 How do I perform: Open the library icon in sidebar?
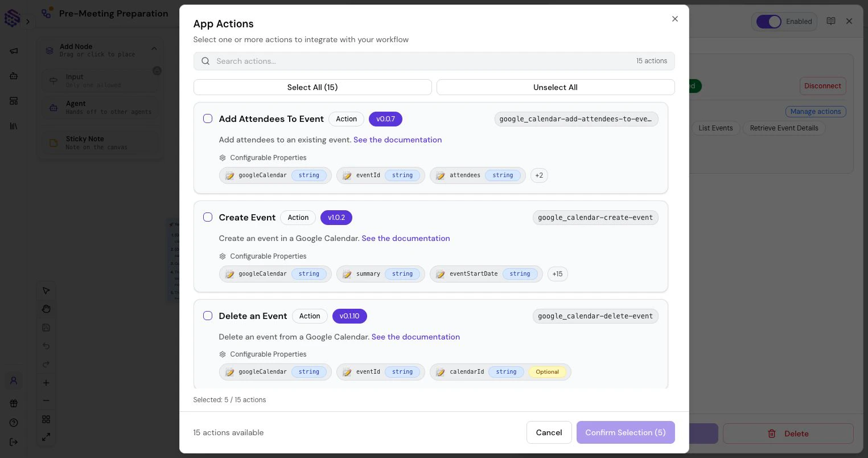coord(14,126)
